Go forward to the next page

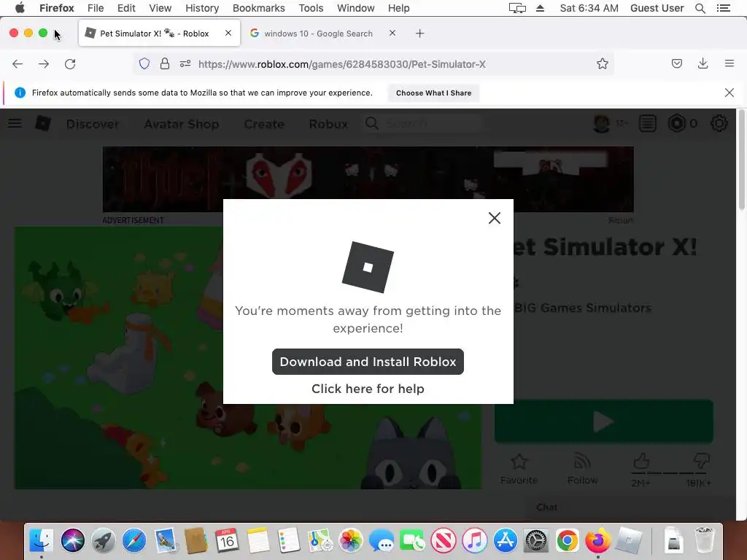pos(44,64)
